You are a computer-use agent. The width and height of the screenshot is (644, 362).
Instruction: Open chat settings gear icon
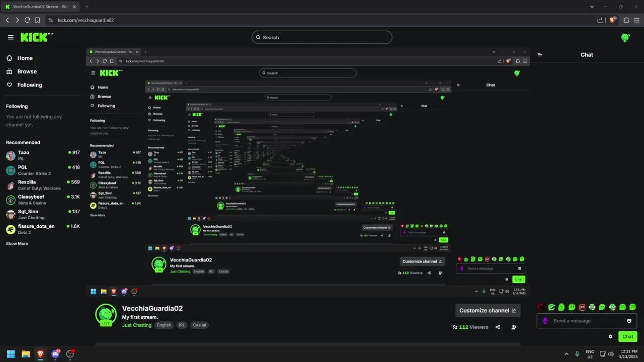(610, 336)
